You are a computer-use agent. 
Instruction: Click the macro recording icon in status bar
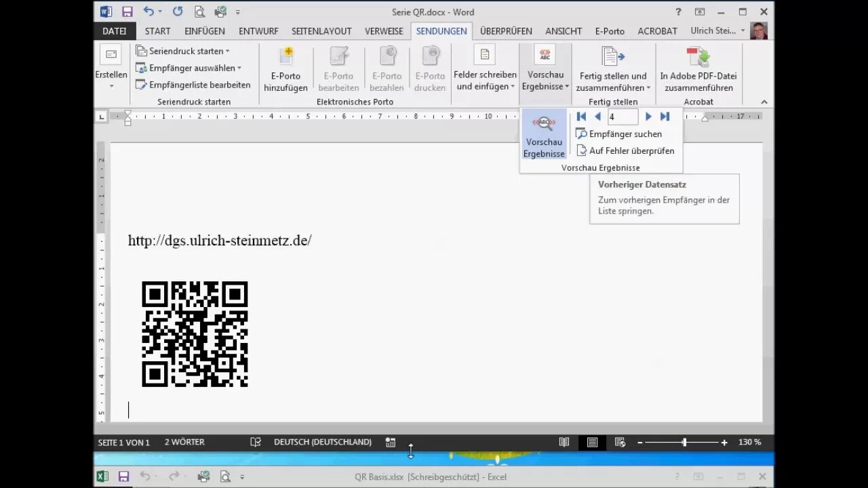[391, 442]
